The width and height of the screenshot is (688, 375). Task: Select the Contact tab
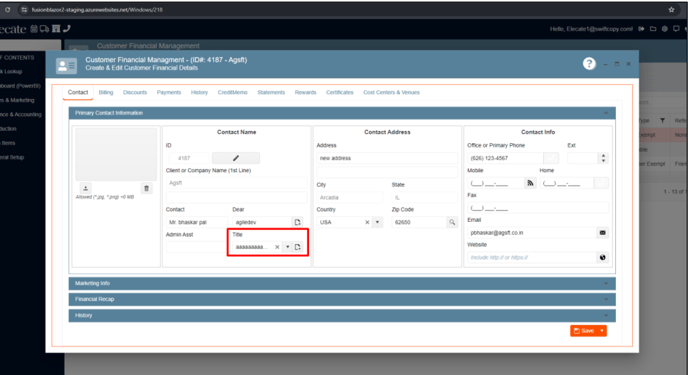(x=78, y=92)
